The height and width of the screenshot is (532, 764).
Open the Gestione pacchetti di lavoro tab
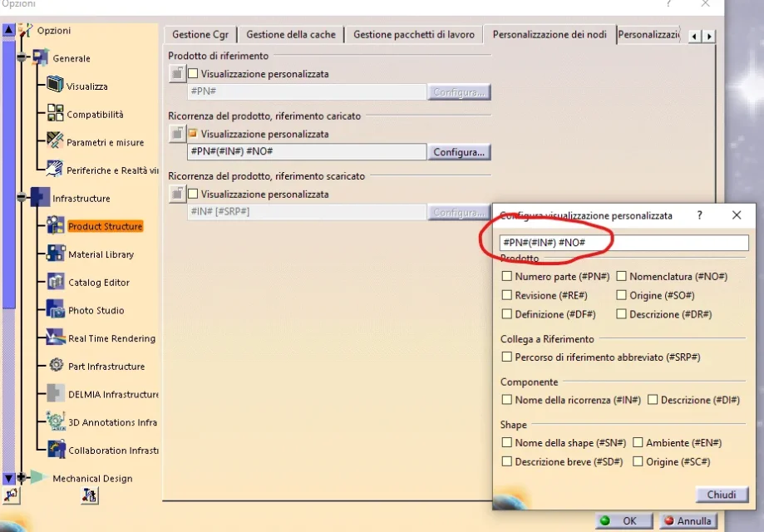414,35
